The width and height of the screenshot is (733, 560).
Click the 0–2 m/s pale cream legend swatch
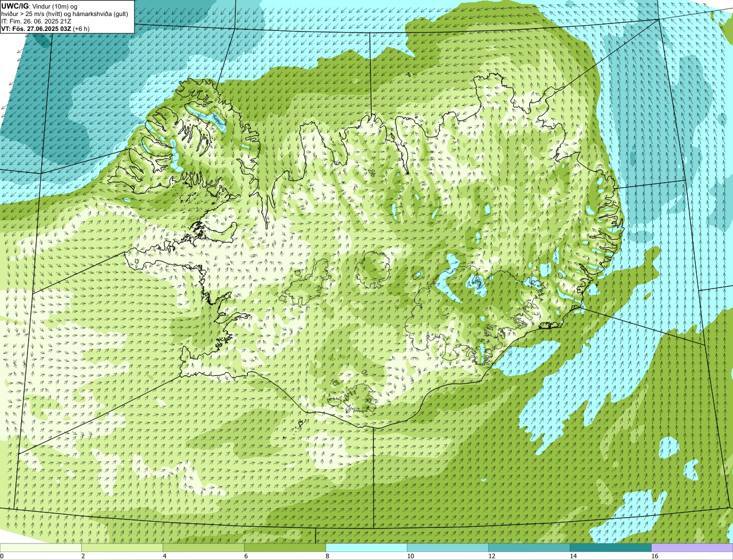click(41, 548)
